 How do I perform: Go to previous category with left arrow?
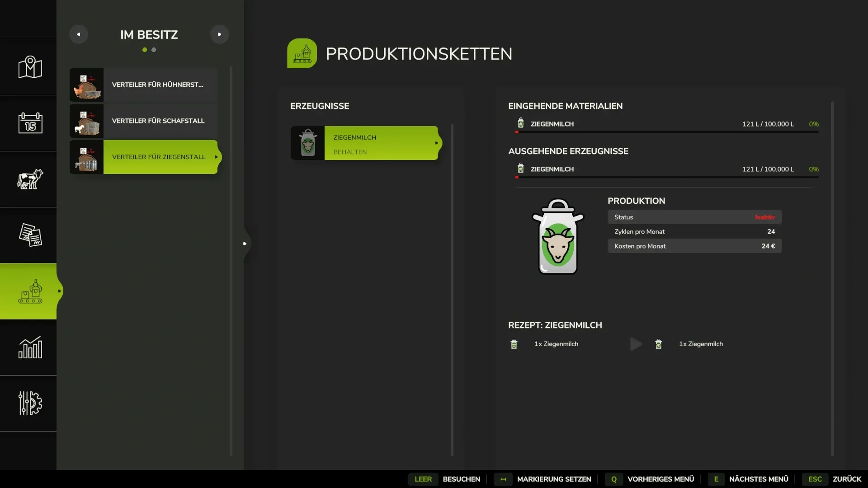point(79,34)
